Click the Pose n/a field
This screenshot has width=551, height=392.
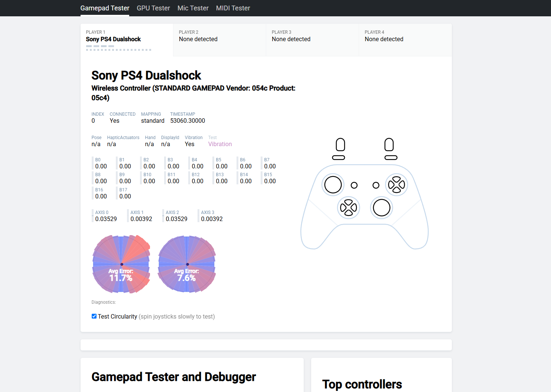(97, 141)
